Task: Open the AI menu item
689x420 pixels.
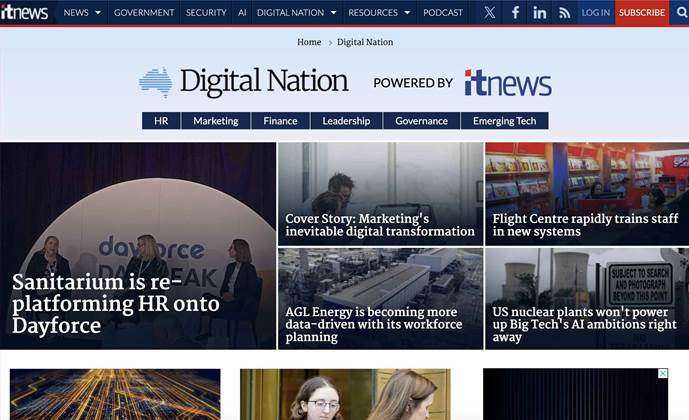Action: point(242,13)
